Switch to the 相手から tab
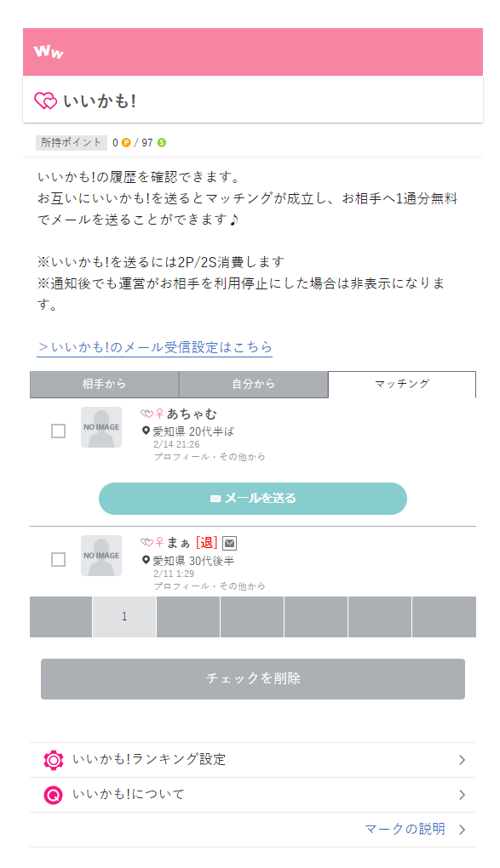This screenshot has width=500, height=868. coord(104,384)
